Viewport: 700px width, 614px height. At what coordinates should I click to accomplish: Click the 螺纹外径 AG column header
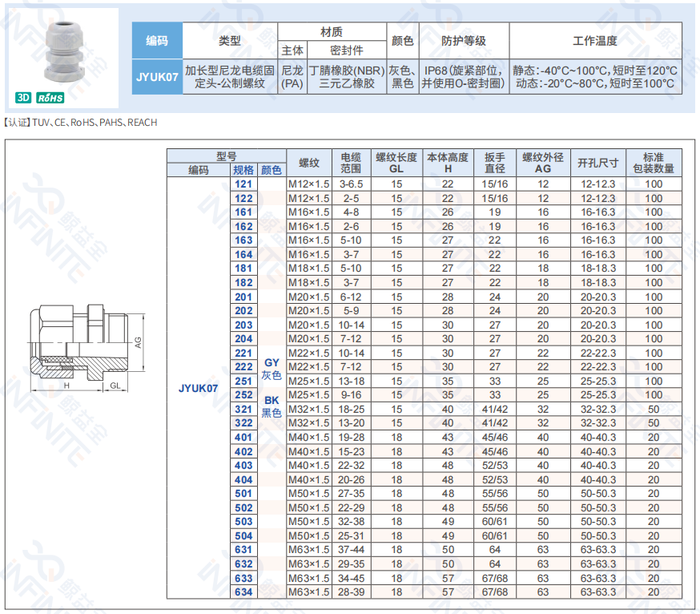(543, 163)
